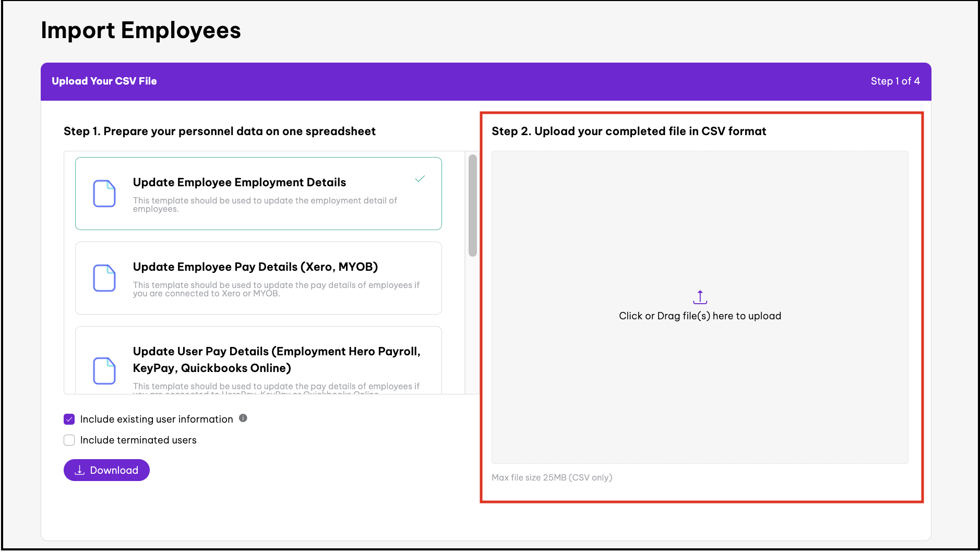The width and height of the screenshot is (980, 552).
Task: Click the upload arrow icon in drop zone
Action: click(700, 297)
